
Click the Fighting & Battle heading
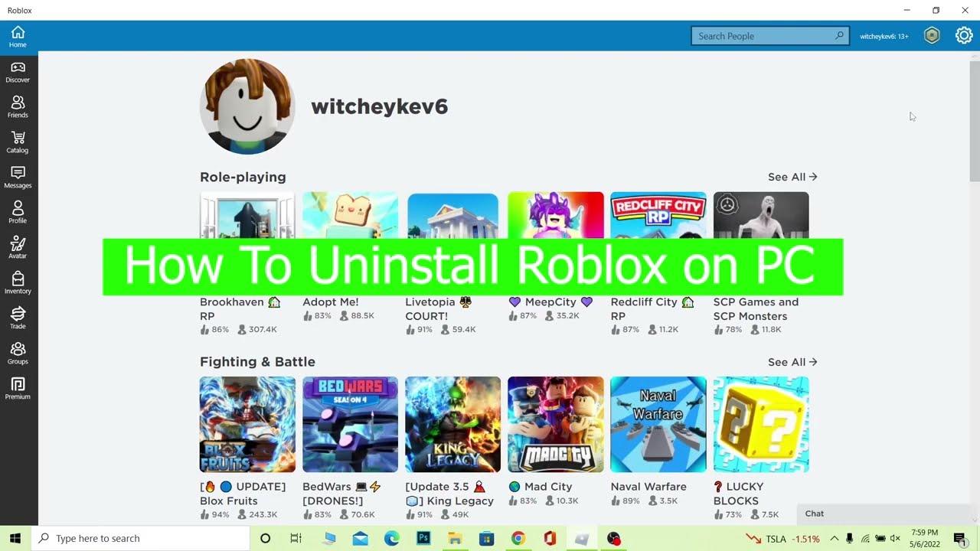click(x=257, y=362)
